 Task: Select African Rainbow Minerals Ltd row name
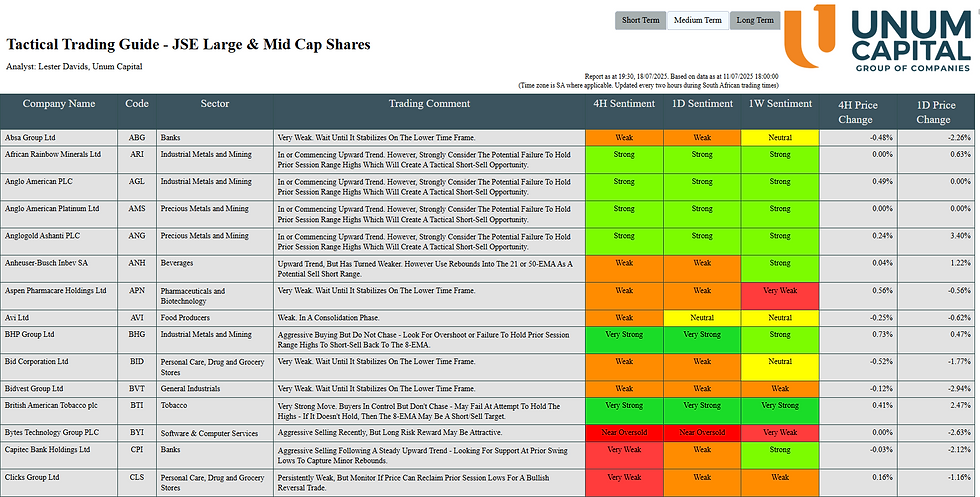pyautogui.click(x=52, y=154)
